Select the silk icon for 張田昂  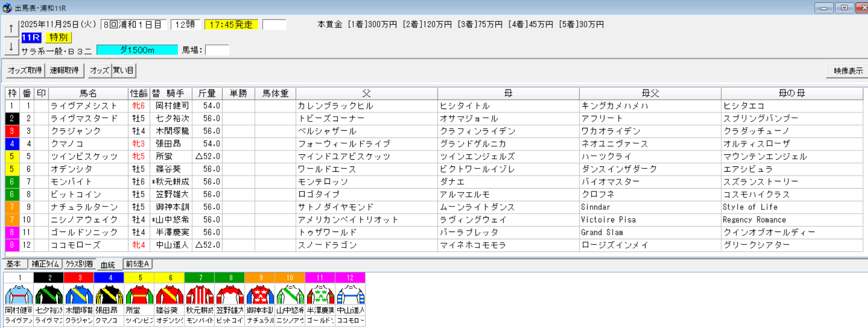(109, 294)
